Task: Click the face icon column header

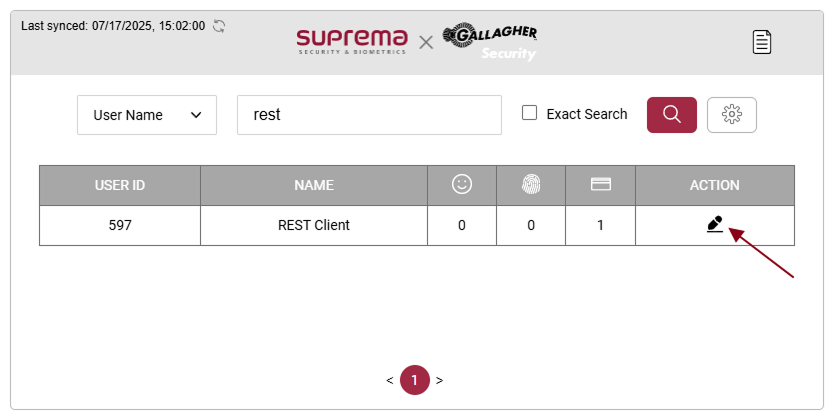Action: (462, 185)
